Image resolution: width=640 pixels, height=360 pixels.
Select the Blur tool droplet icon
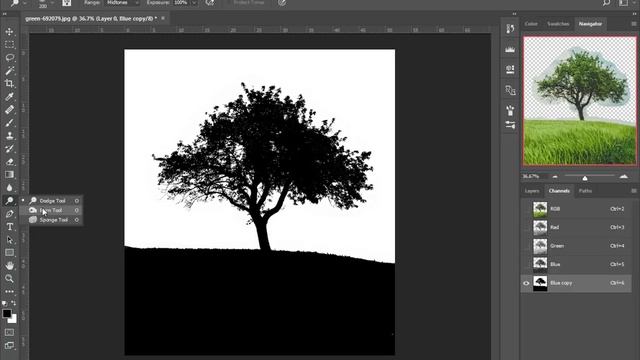point(9,188)
